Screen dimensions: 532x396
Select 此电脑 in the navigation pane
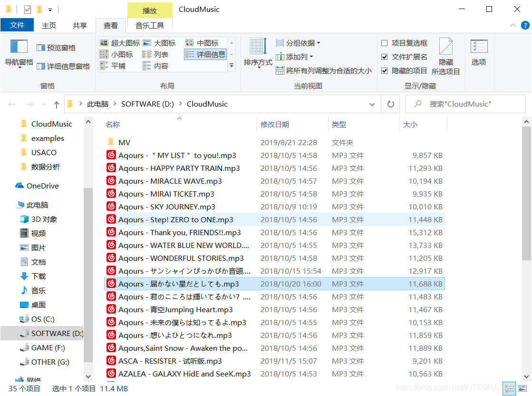click(x=33, y=205)
